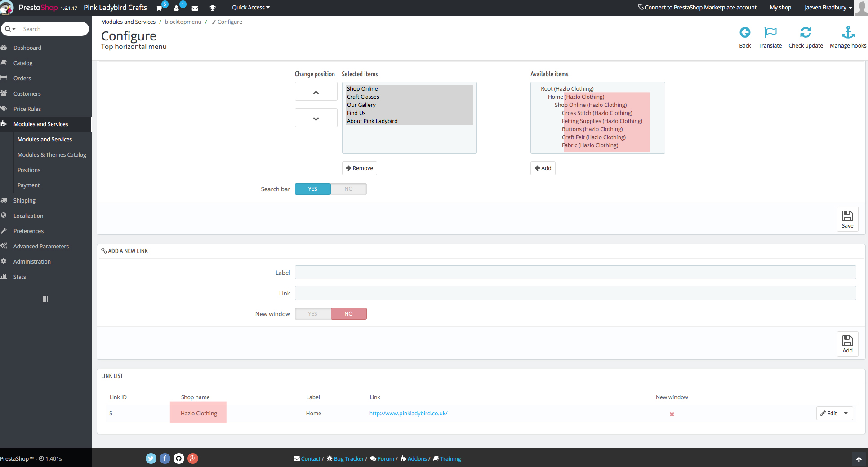
Task: Open Advanced Parameters in the sidebar
Action: pyautogui.click(x=41, y=246)
